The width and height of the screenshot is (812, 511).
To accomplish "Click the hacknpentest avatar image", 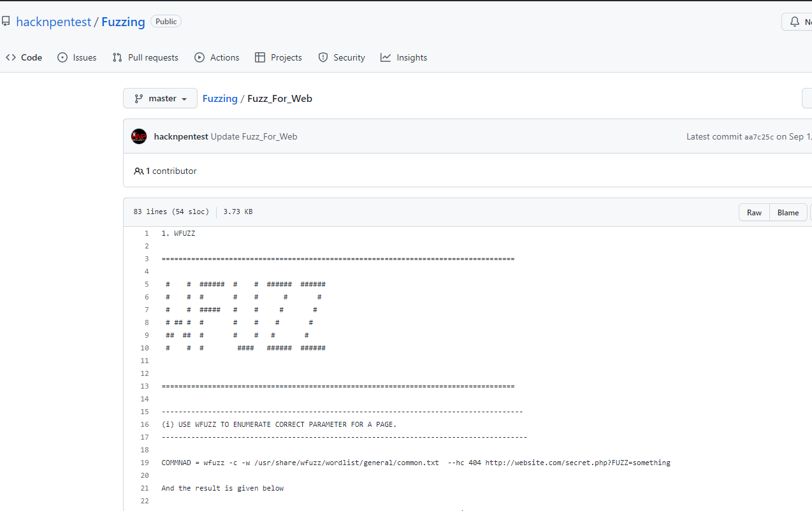I will pos(139,136).
